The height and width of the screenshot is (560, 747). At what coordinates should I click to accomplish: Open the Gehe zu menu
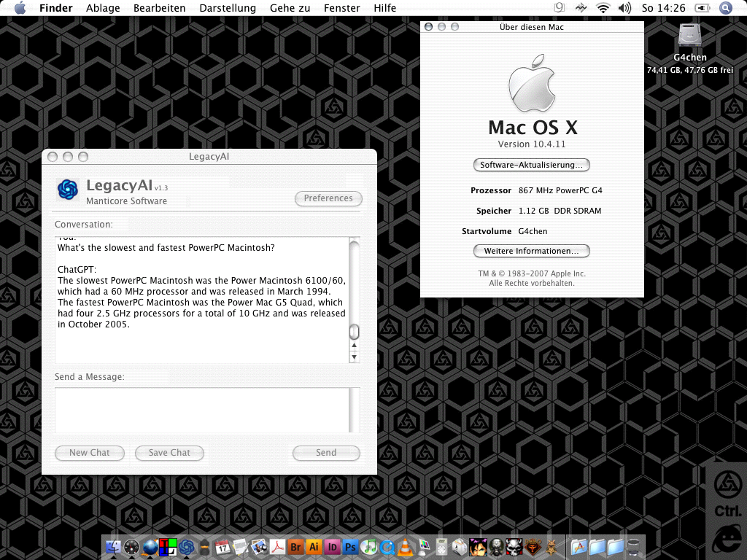290,8
